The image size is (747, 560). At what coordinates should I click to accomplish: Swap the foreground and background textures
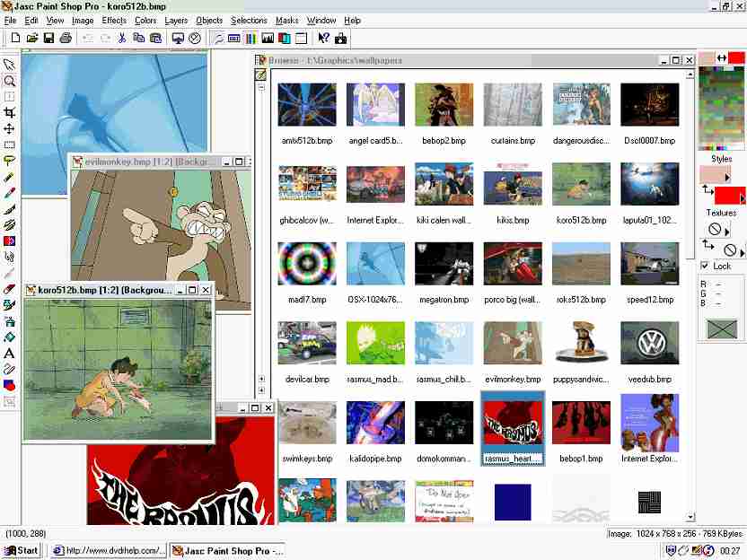click(707, 245)
